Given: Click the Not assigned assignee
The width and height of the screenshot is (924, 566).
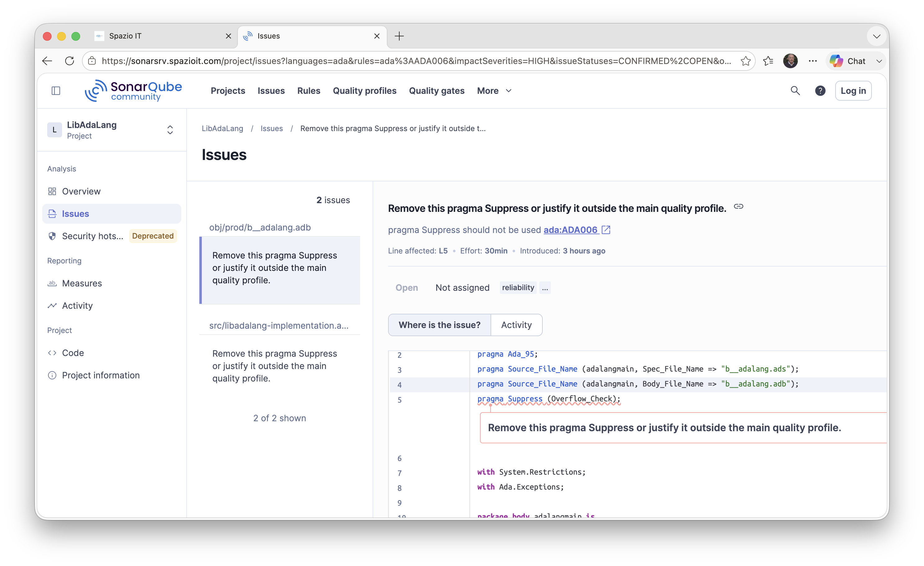Looking at the screenshot, I should point(462,288).
